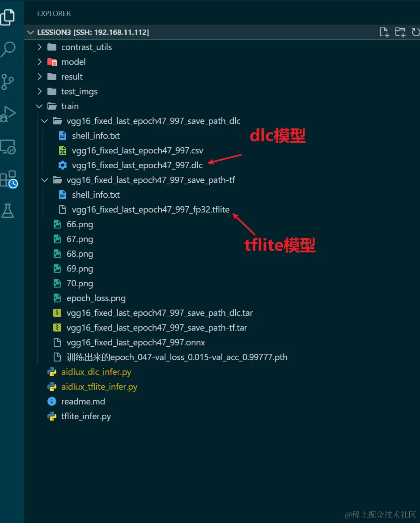Screen dimensions: 420x523
Task: Click the EXPLORER panel title
Action: point(54,14)
